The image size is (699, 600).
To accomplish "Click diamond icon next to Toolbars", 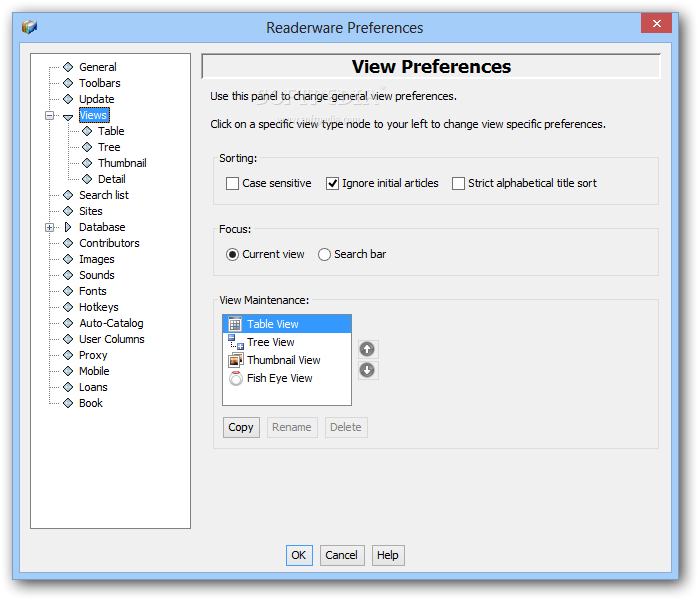I will coord(68,83).
